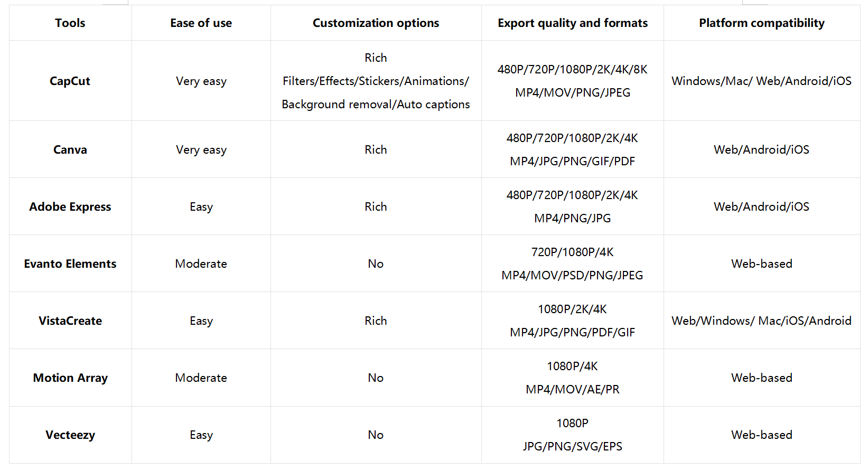This screenshot has height=470, width=868.
Task: Click the CapCut row label
Action: (x=70, y=81)
